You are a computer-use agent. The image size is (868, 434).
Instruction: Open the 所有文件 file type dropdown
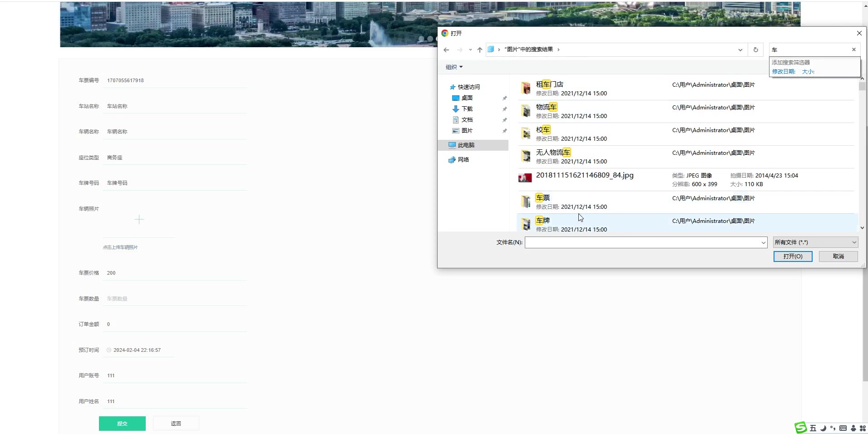815,242
